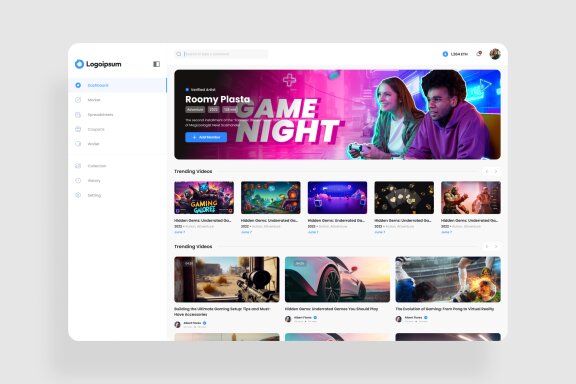Go to previous items in upper Trending Videos

click(487, 172)
